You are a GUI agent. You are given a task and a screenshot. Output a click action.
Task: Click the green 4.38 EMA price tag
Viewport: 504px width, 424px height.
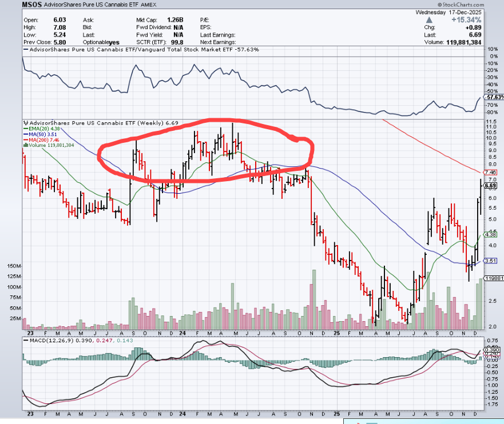coord(490,234)
